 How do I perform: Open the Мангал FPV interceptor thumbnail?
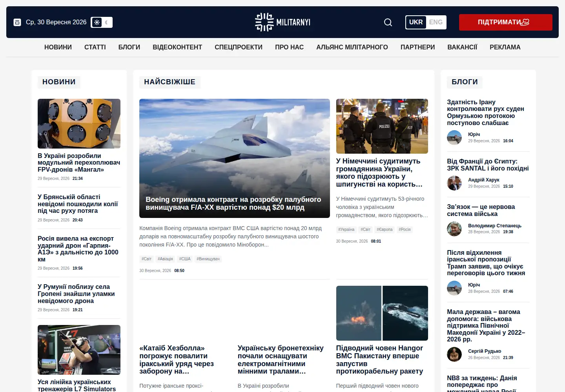[x=79, y=123]
